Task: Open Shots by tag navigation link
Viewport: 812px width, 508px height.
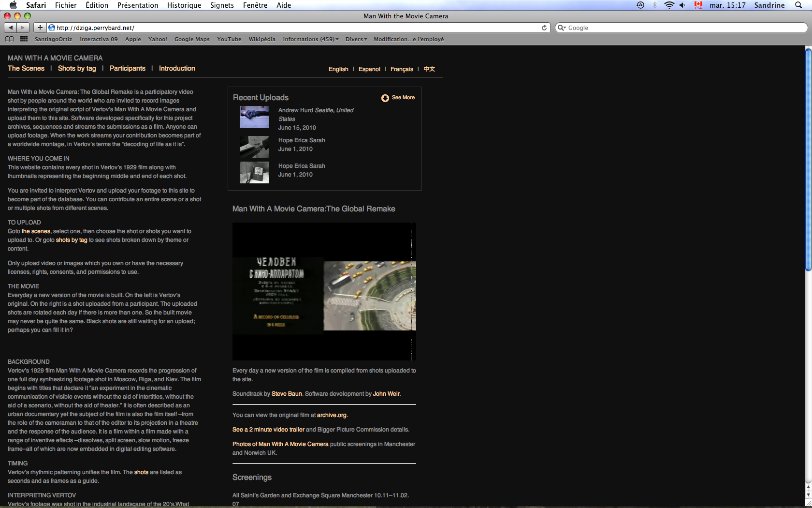Action: point(77,68)
